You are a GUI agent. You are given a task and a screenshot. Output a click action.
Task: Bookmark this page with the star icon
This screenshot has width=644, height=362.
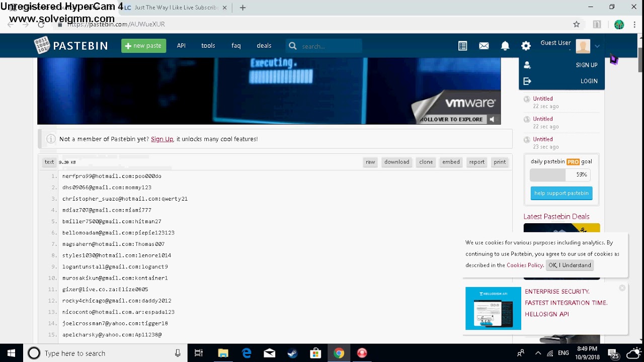[577, 24]
